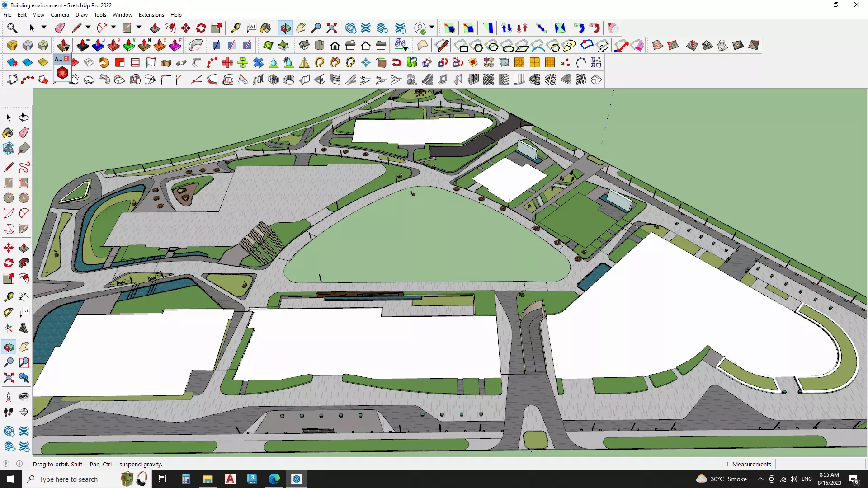Click the red gem icon in floating toolbar
Viewport: 868px width, 488px height.
[62, 73]
